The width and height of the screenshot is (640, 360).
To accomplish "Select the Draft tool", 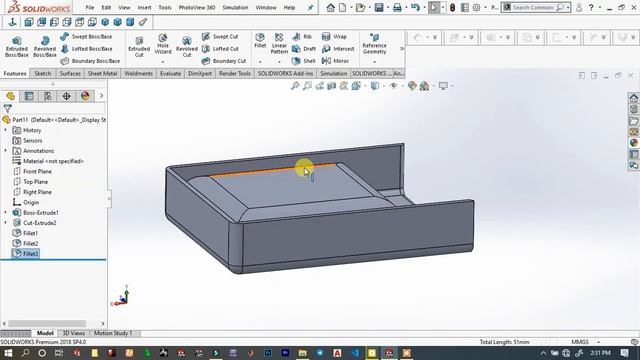I will 304,49.
